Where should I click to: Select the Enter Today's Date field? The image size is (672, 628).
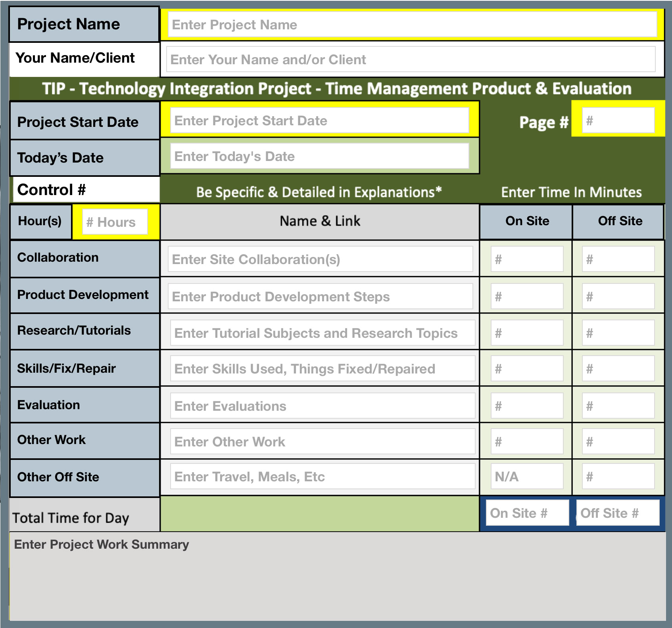[320, 156]
